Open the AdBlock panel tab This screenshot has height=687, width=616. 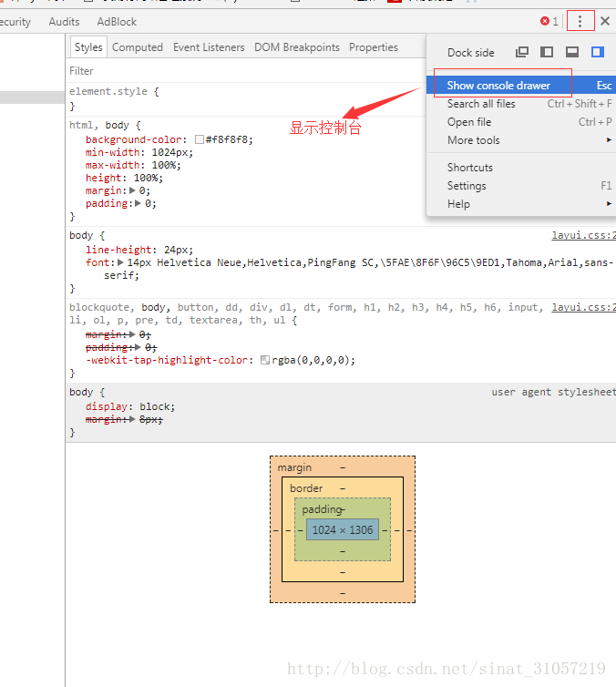click(117, 22)
